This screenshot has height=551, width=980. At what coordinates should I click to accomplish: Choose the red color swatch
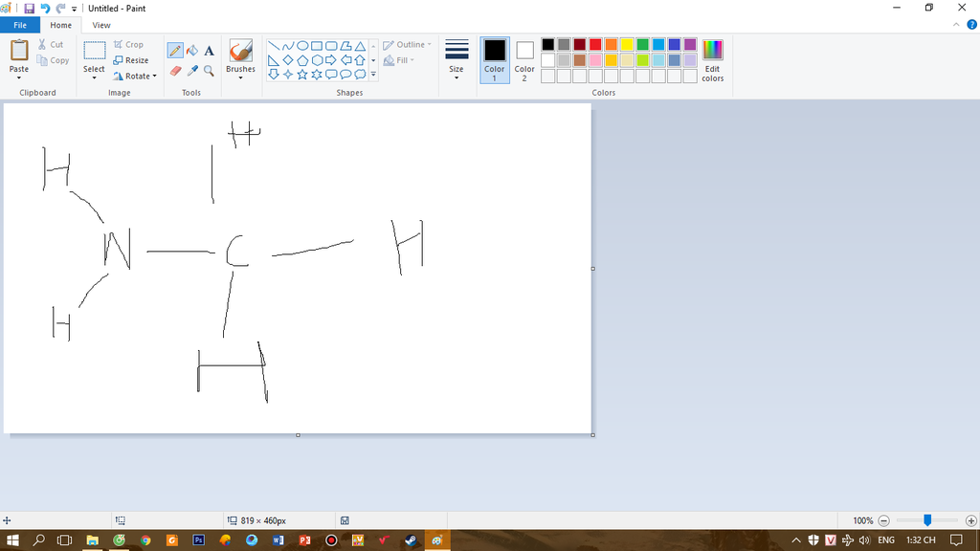point(595,44)
